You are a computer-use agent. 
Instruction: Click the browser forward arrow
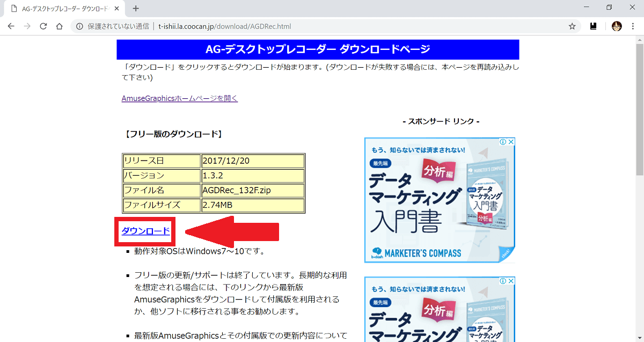pos(27,26)
